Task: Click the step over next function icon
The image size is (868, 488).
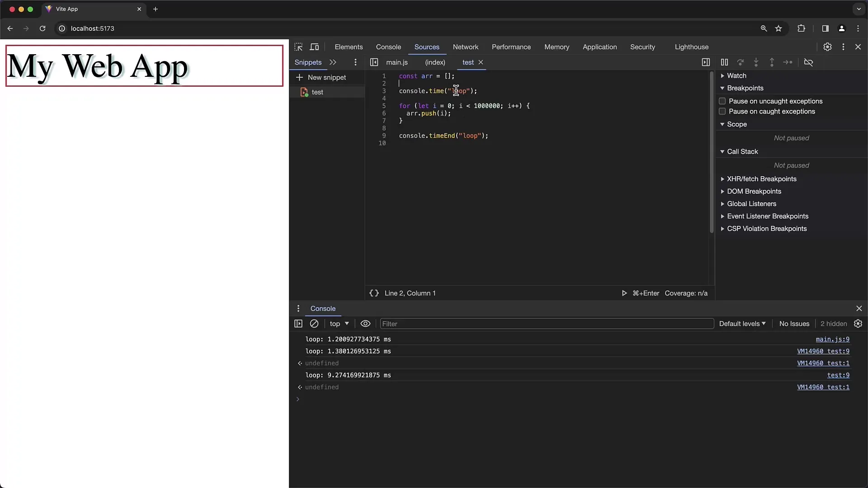Action: coord(741,62)
